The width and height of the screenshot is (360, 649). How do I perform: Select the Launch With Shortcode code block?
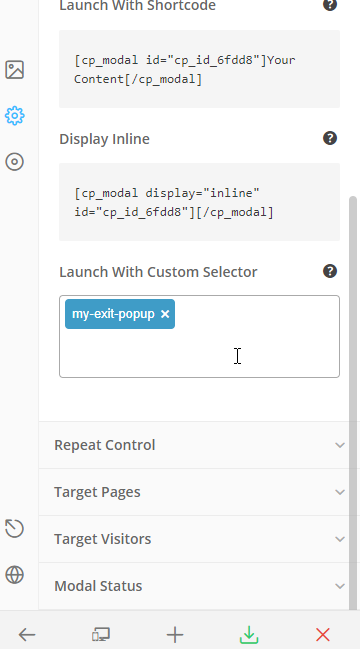pos(199,69)
